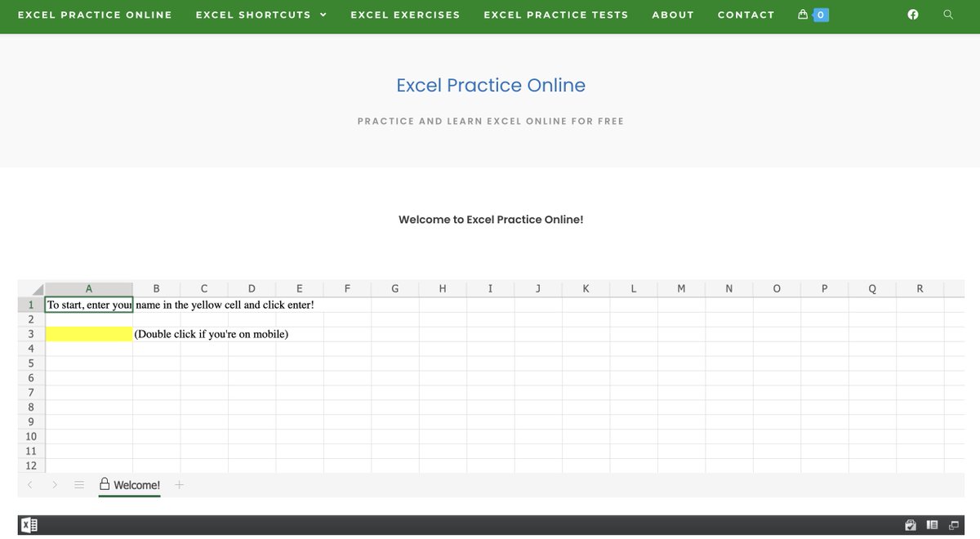The width and height of the screenshot is (980, 539).
Task: Select column B header
Action: click(157, 288)
